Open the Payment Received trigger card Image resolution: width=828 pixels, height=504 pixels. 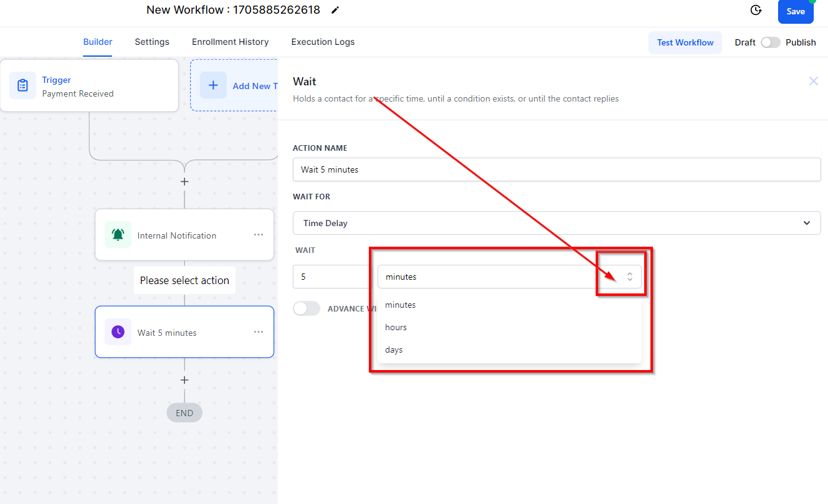coord(89,85)
